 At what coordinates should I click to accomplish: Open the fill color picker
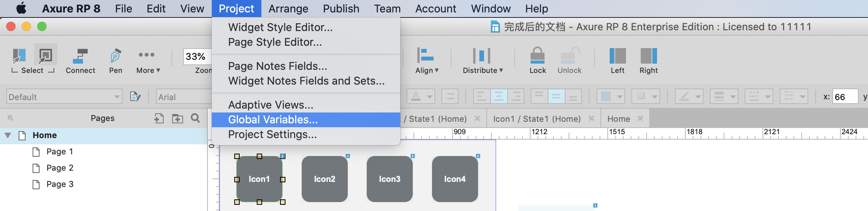tap(610, 96)
